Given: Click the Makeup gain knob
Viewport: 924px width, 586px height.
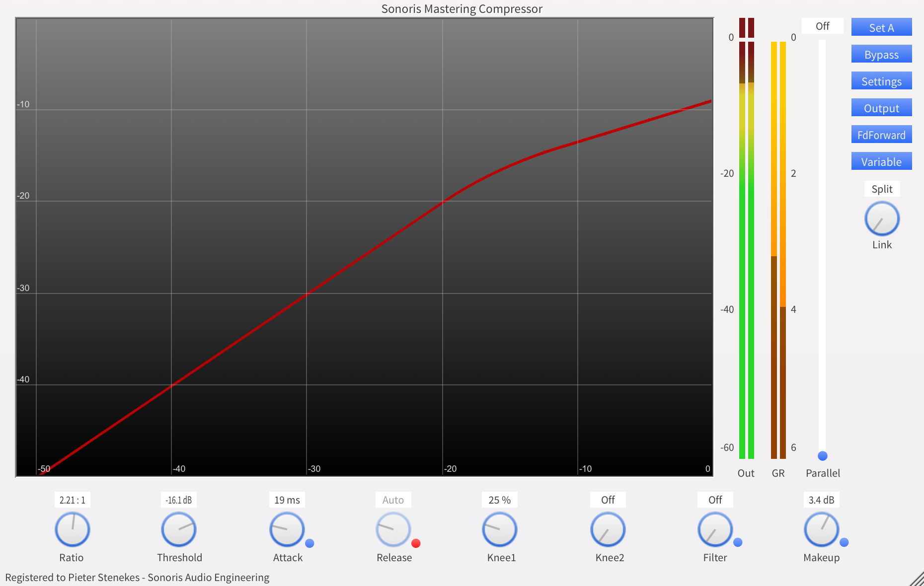Looking at the screenshot, I should pos(822,529).
